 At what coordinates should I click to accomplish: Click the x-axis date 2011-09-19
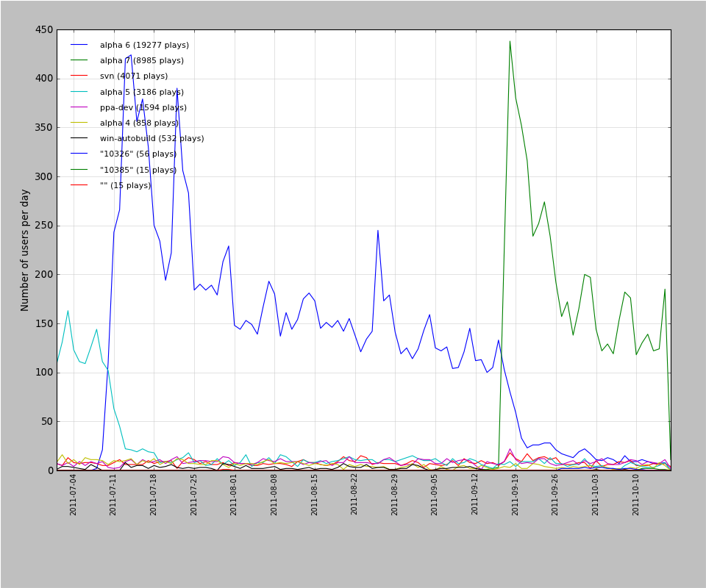pyautogui.click(x=515, y=495)
